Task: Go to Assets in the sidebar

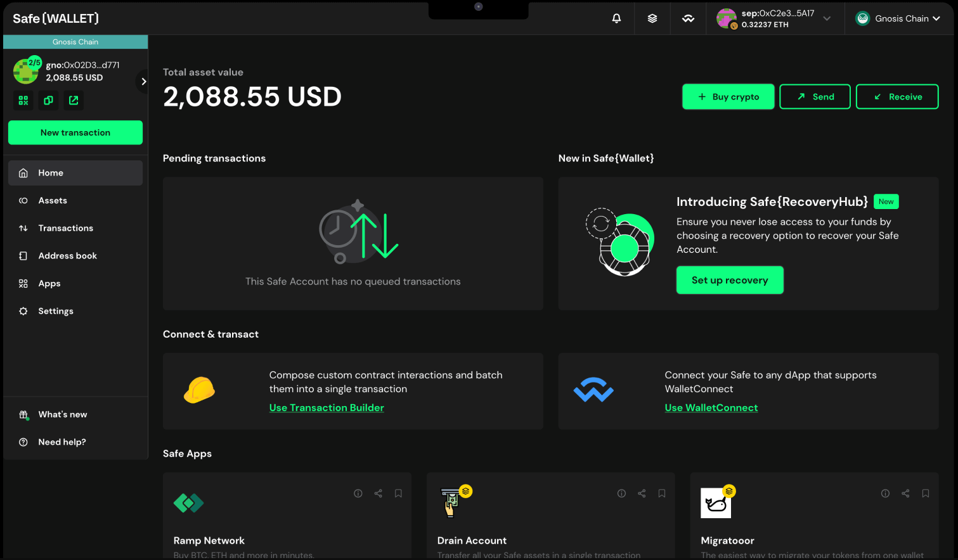Action: [53, 200]
